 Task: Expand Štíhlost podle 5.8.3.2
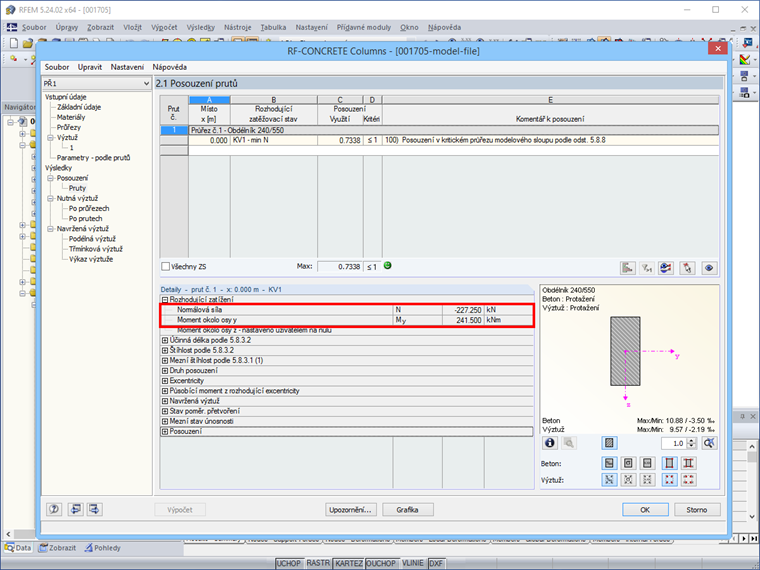point(165,350)
